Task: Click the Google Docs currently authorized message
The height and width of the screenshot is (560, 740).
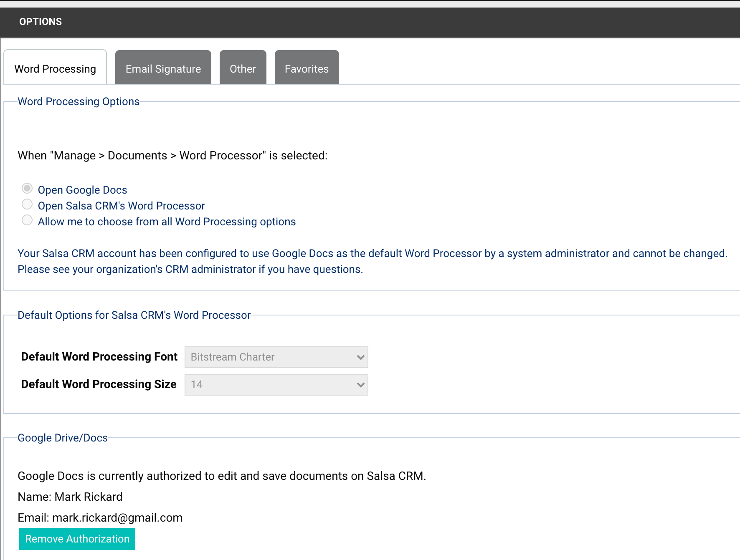Action: pyautogui.click(x=222, y=476)
